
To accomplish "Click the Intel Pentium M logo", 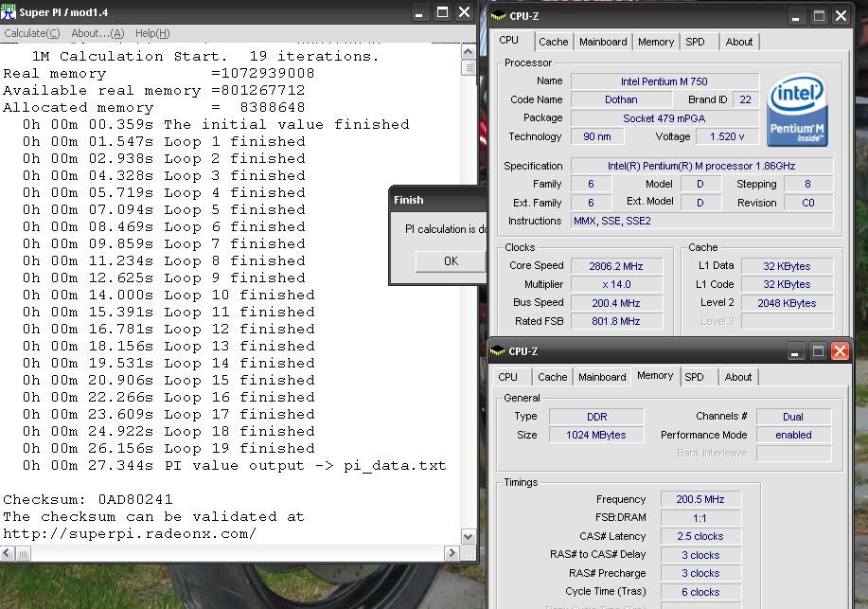I will pyautogui.click(x=797, y=112).
